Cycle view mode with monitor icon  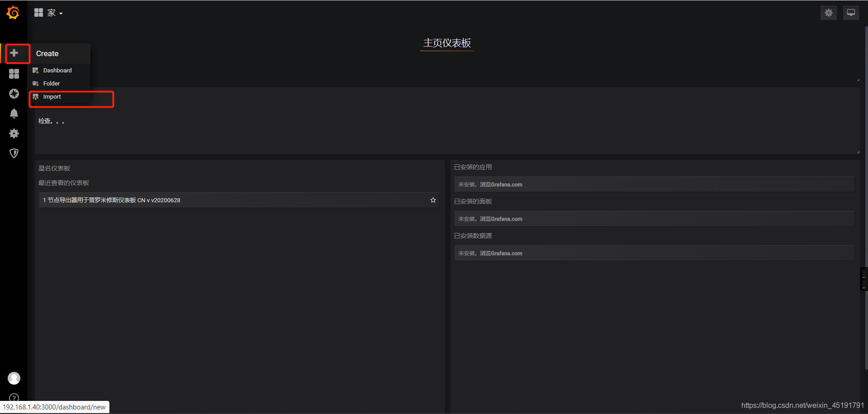click(851, 13)
